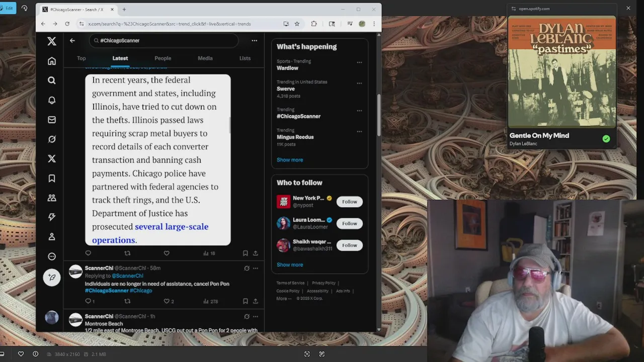Image resolution: width=644 pixels, height=362 pixels.
Task: Show more trends under What's happening
Action: click(x=290, y=160)
